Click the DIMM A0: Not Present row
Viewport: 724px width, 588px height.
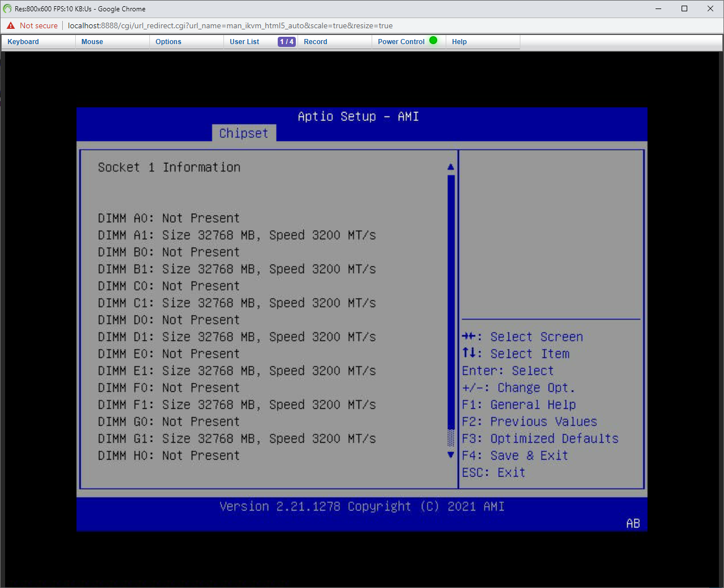coord(169,218)
